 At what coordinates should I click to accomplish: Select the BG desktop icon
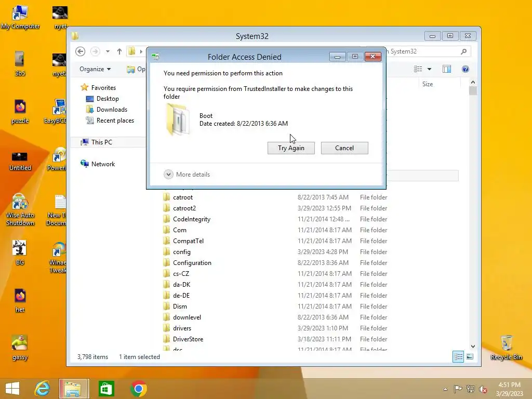pos(20,253)
